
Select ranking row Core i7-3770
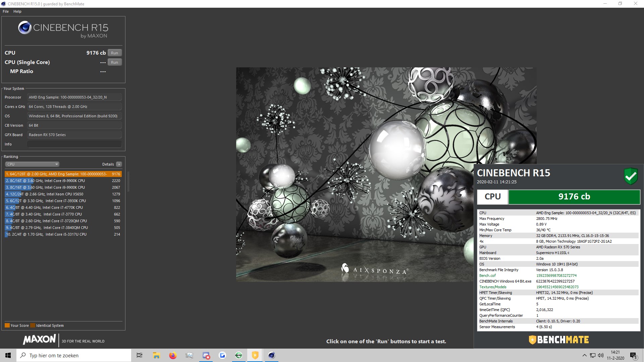63,214
